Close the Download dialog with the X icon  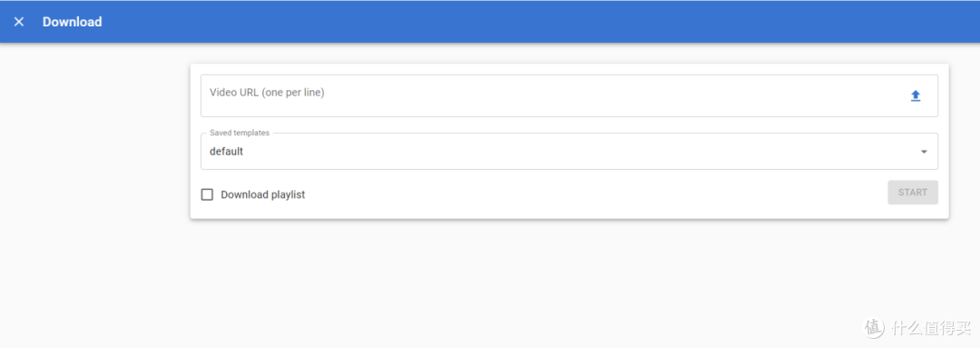pos(19,22)
